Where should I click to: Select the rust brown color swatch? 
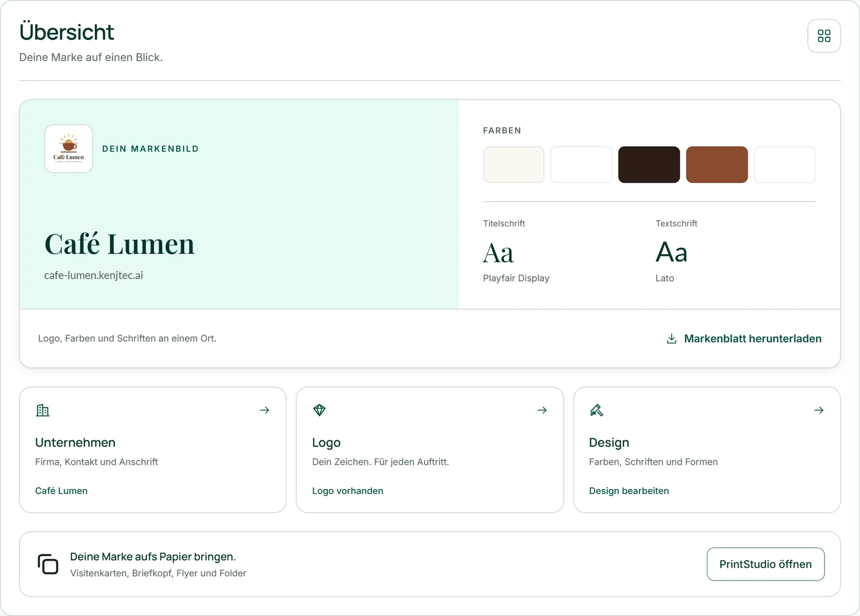(x=717, y=164)
